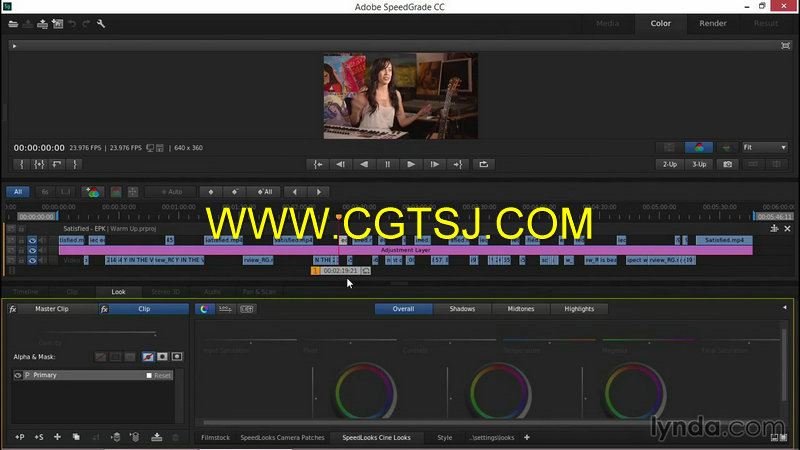Screen dimensions: 800x450
Task: Click the Offset color wheel
Action: tap(364, 393)
